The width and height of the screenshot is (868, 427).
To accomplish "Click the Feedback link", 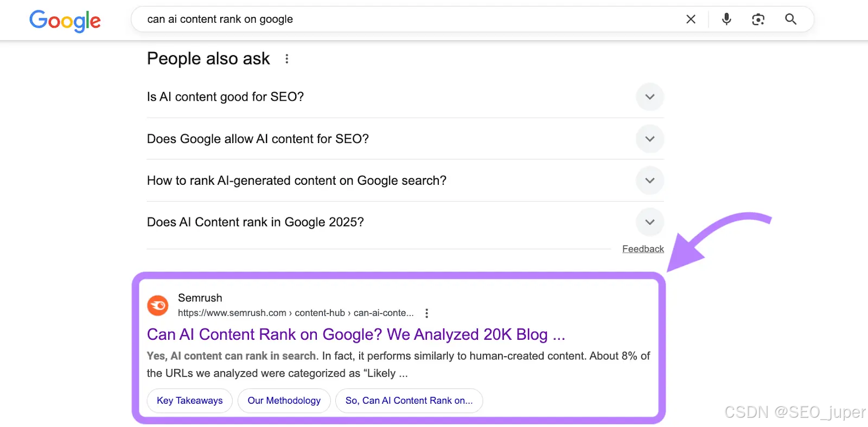I will coord(643,249).
